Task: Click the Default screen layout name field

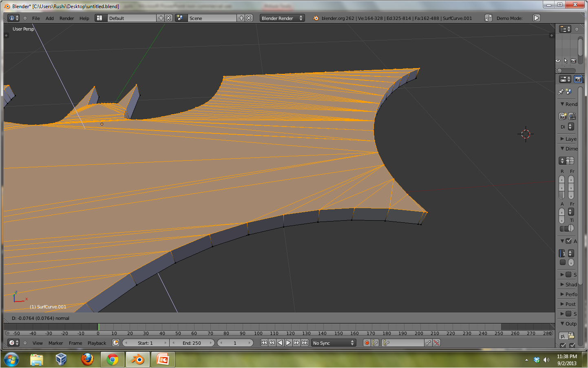Action: [131, 18]
